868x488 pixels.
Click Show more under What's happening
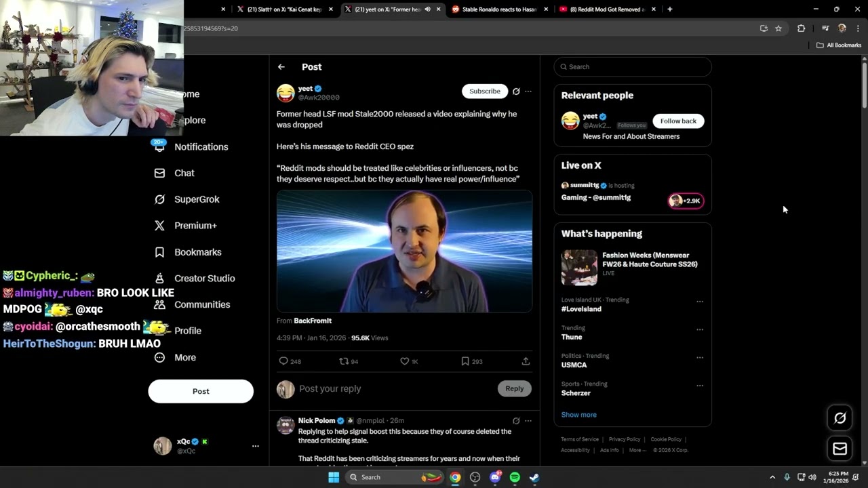point(578,415)
